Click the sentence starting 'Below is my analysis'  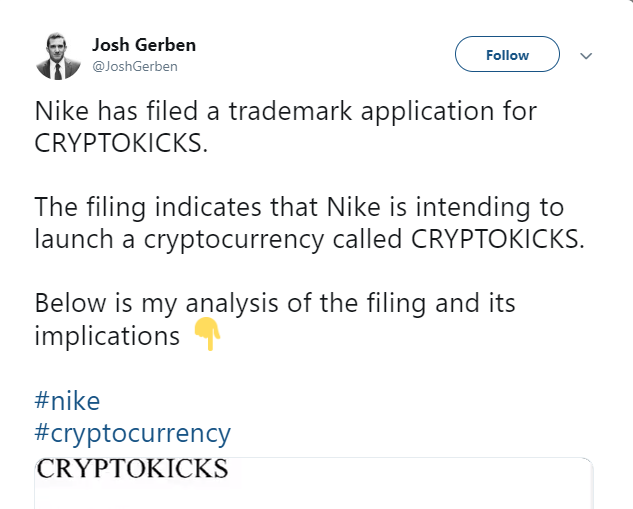(275, 319)
